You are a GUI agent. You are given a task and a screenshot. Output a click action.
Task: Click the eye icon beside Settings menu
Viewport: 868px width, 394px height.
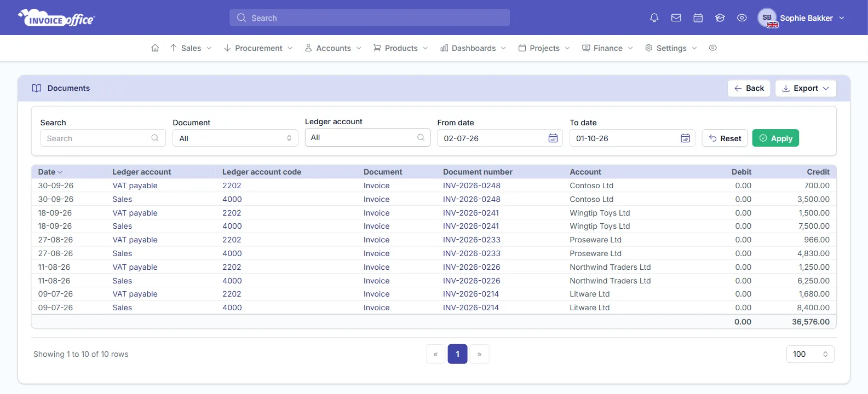tap(712, 48)
